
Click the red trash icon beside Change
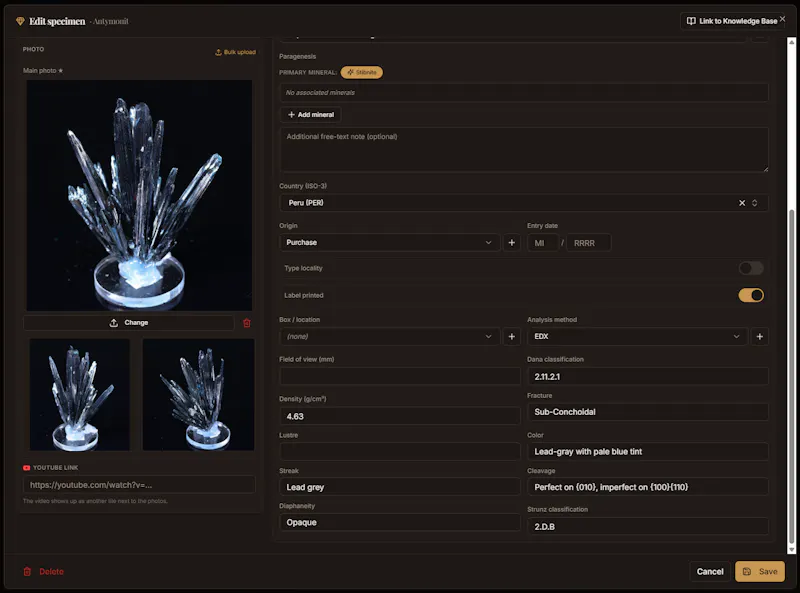click(x=247, y=323)
